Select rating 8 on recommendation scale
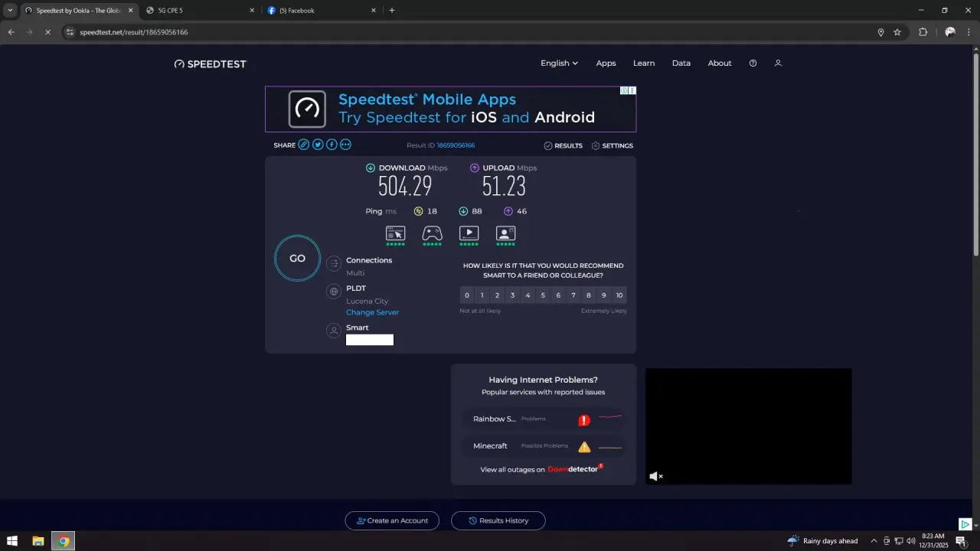The height and width of the screenshot is (551, 980). [x=589, y=295]
